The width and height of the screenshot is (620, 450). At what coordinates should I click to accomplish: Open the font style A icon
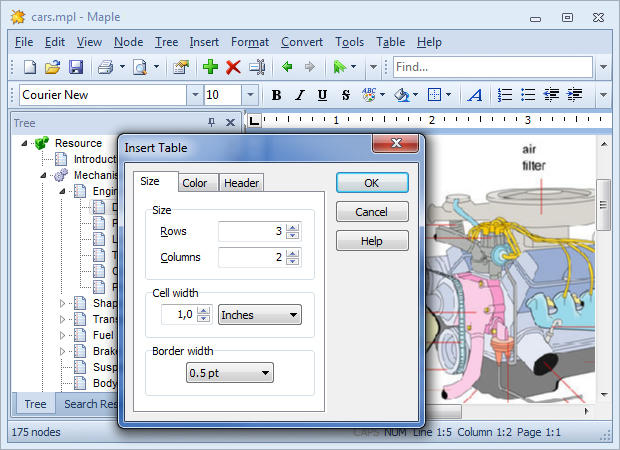point(475,95)
